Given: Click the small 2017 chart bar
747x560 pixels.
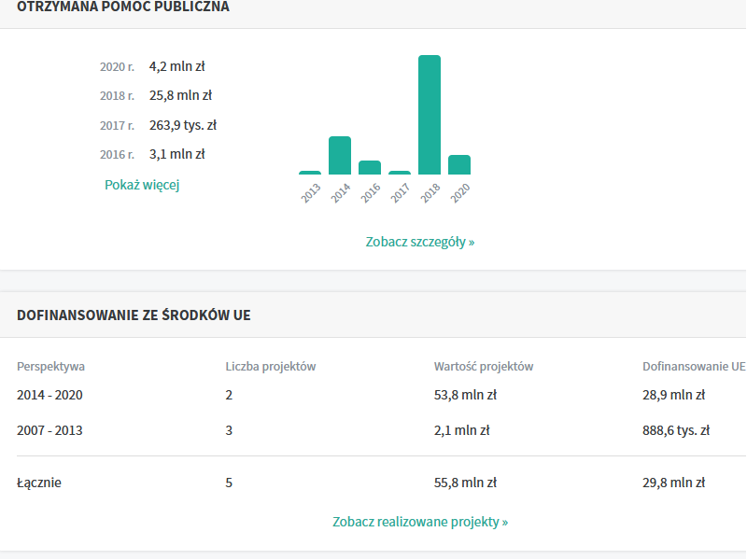Looking at the screenshot, I should point(400,173).
